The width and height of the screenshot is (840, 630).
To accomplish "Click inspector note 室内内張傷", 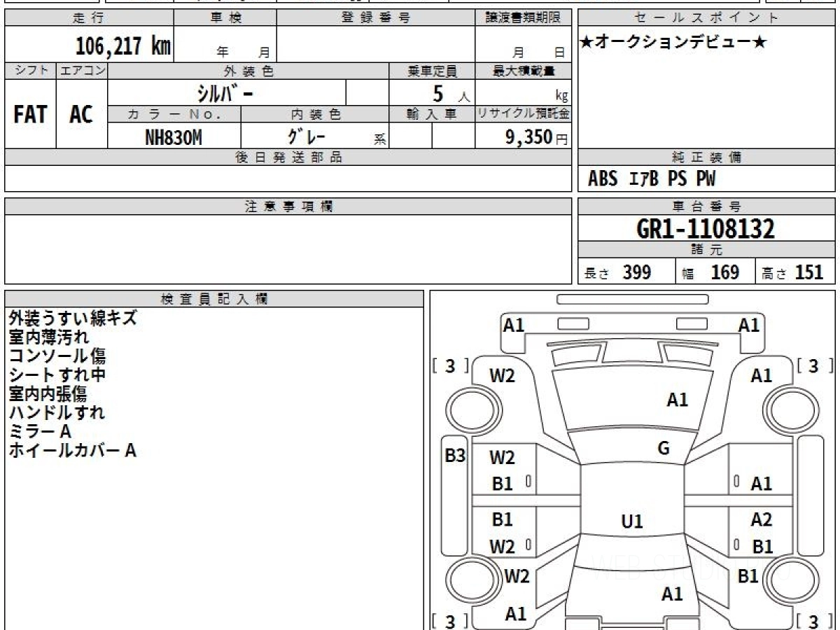I will (x=48, y=393).
